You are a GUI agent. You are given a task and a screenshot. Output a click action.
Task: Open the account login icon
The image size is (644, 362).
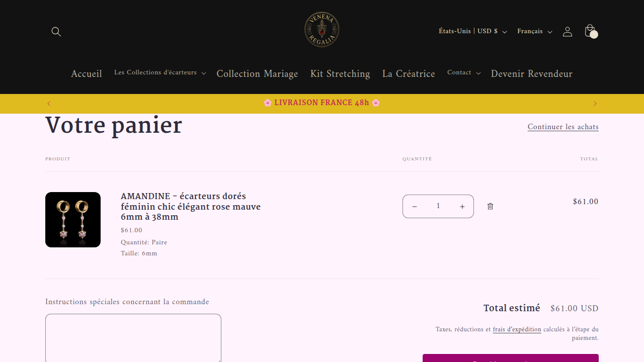tap(568, 32)
